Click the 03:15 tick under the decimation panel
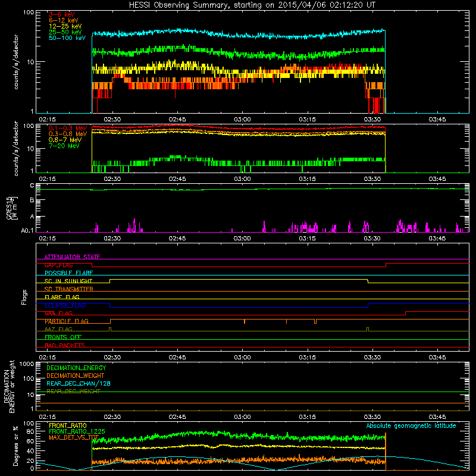The height and width of the screenshot is (476, 476). point(307,417)
